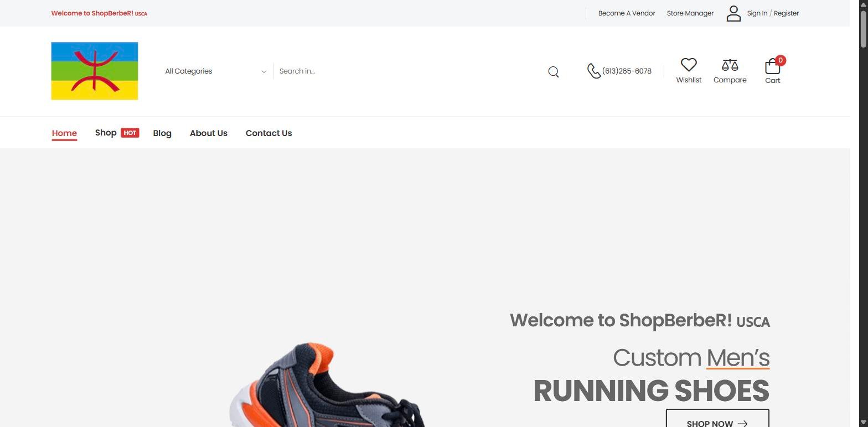Viewport: 868px width, 427px height.
Task: Focus the Search in... input field
Action: click(x=410, y=71)
